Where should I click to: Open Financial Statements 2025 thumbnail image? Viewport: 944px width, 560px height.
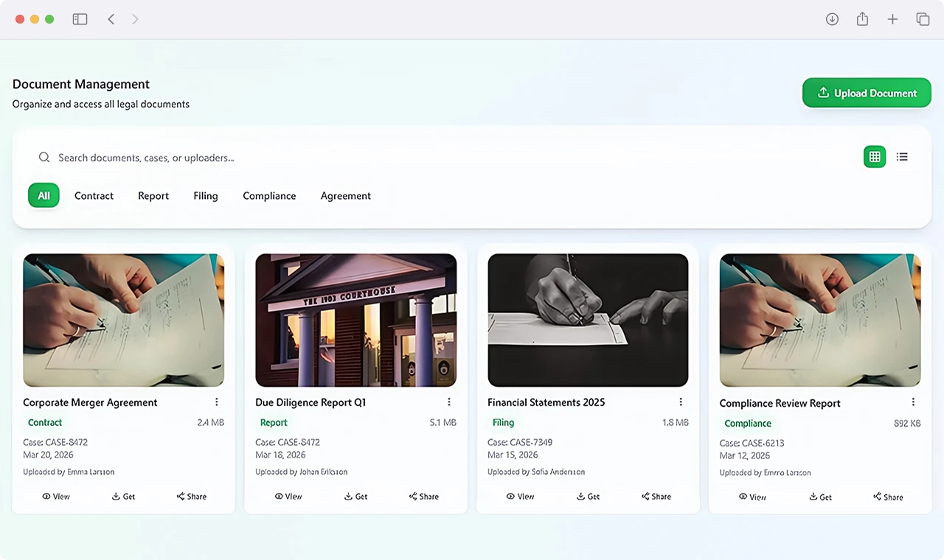click(588, 321)
